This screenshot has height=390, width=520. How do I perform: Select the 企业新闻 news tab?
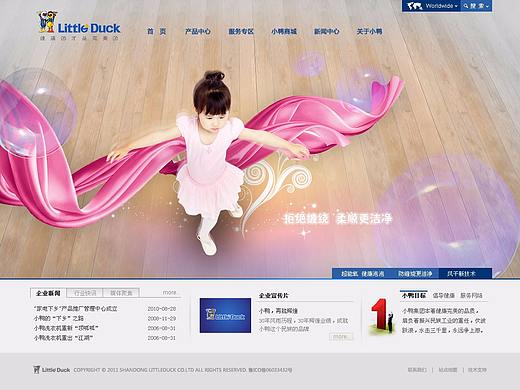point(48,293)
